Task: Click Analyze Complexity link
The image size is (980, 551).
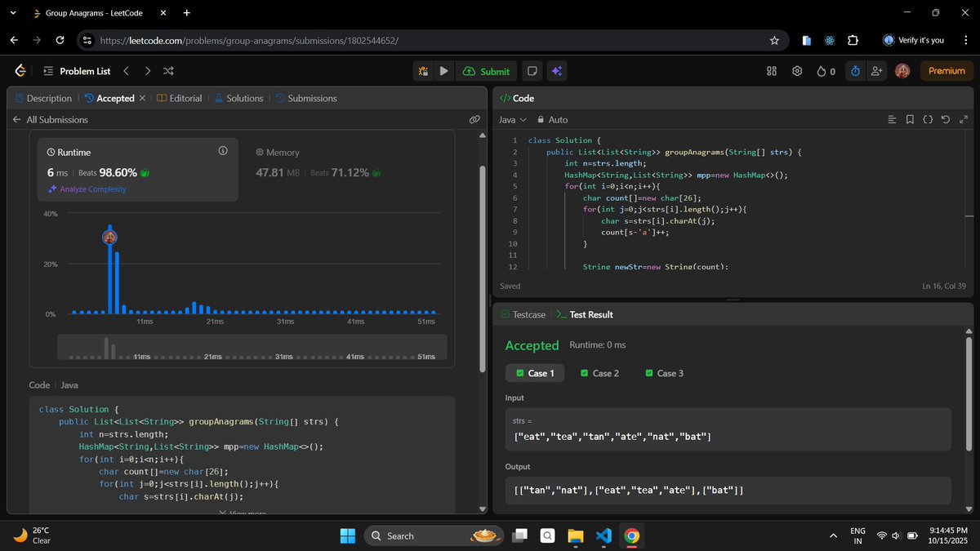Action: click(x=87, y=189)
